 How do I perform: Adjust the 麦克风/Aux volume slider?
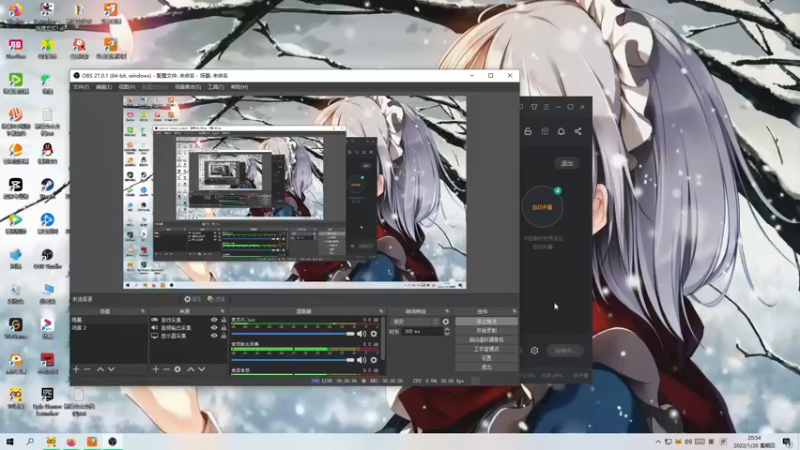click(293, 334)
